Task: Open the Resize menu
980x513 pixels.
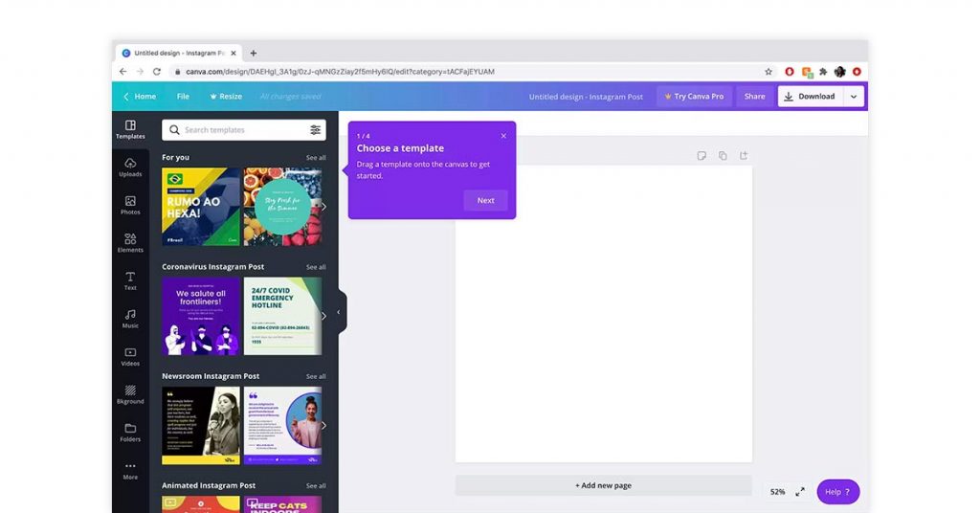Action: pyautogui.click(x=226, y=97)
